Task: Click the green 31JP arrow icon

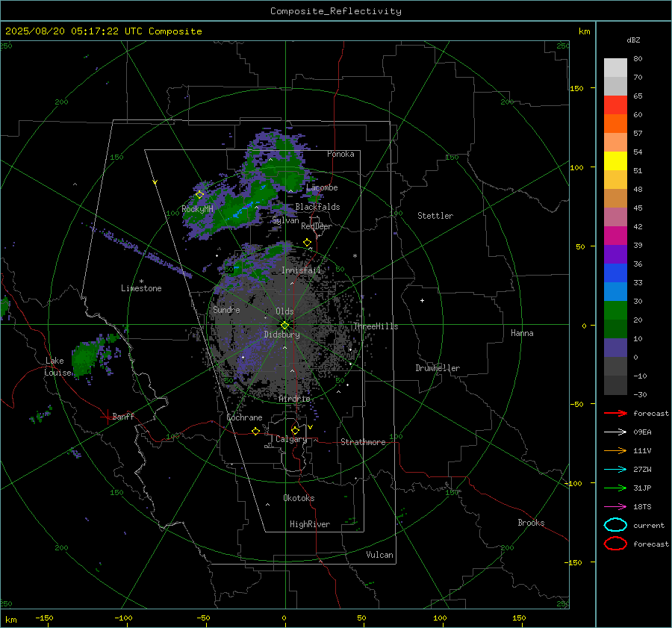Action: (x=615, y=488)
